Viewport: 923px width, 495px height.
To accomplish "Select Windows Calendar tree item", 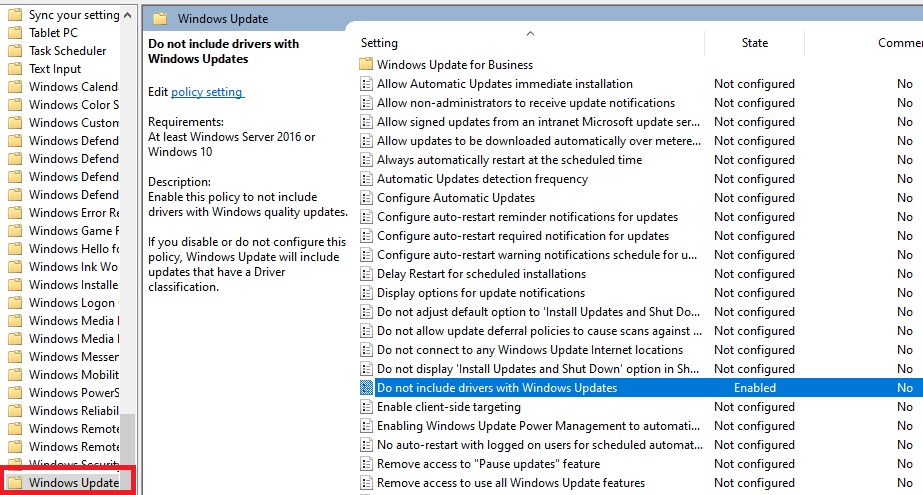I will pos(74,87).
